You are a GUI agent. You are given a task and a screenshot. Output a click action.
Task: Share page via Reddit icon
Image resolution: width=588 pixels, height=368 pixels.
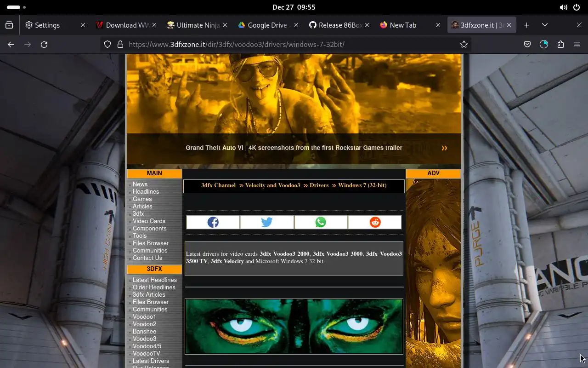click(375, 222)
